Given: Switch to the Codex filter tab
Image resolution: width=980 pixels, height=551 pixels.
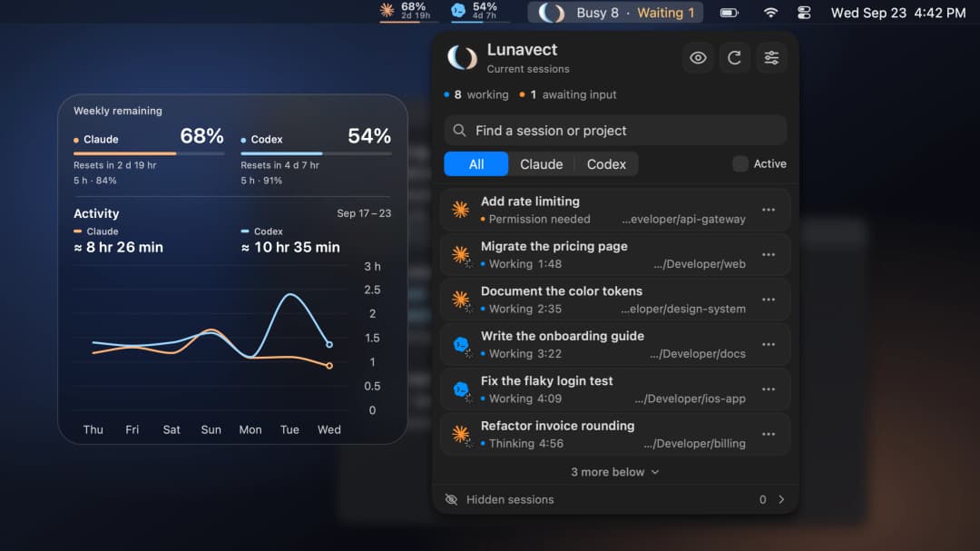Looking at the screenshot, I should [x=606, y=164].
